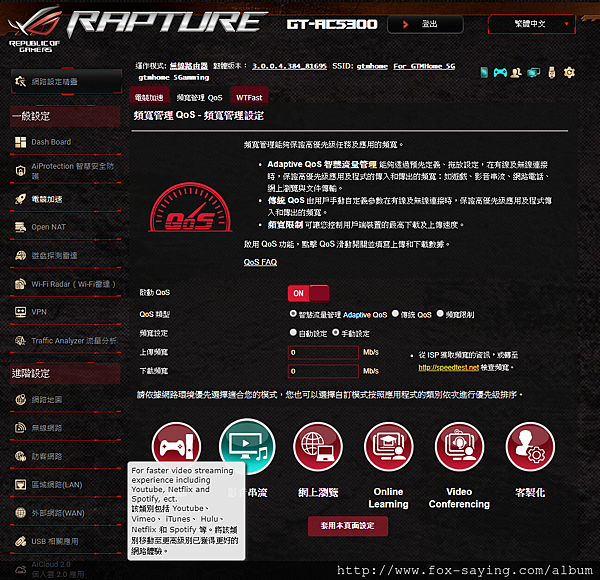Open USB Application sidebar icon

pos(20,541)
